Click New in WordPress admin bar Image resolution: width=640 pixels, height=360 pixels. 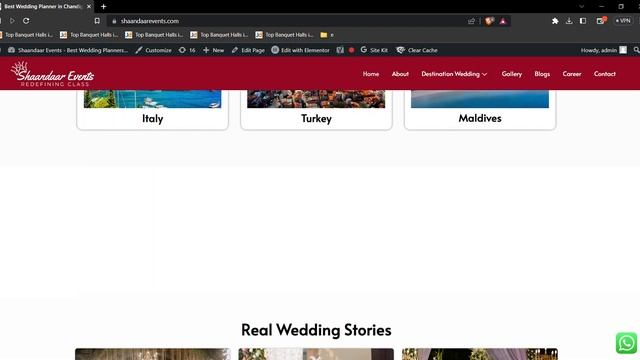pos(213,50)
